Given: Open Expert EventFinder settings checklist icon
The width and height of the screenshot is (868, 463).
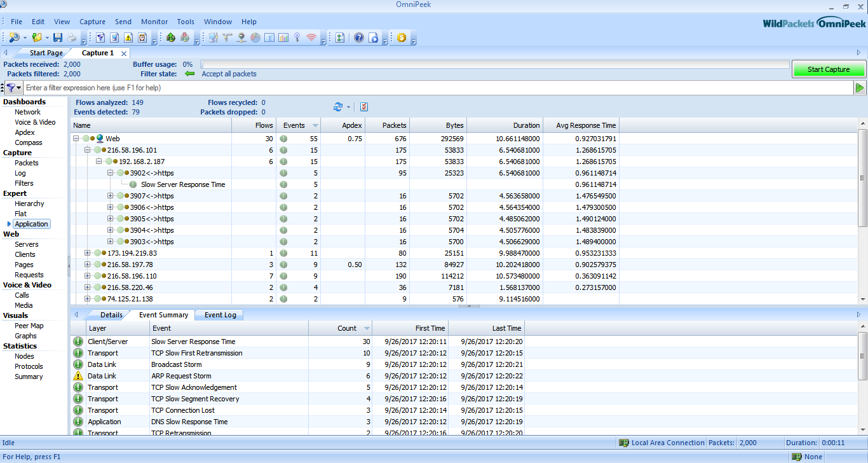Looking at the screenshot, I should point(364,107).
